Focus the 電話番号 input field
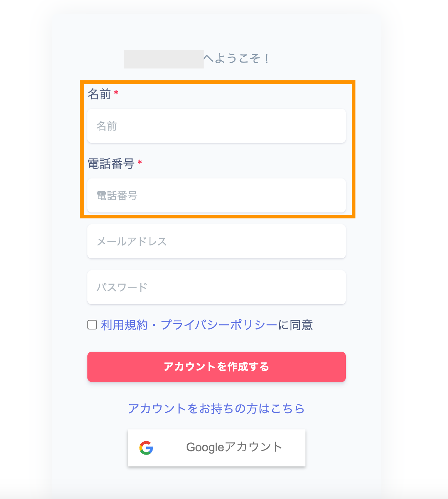448x499 pixels. point(216,196)
